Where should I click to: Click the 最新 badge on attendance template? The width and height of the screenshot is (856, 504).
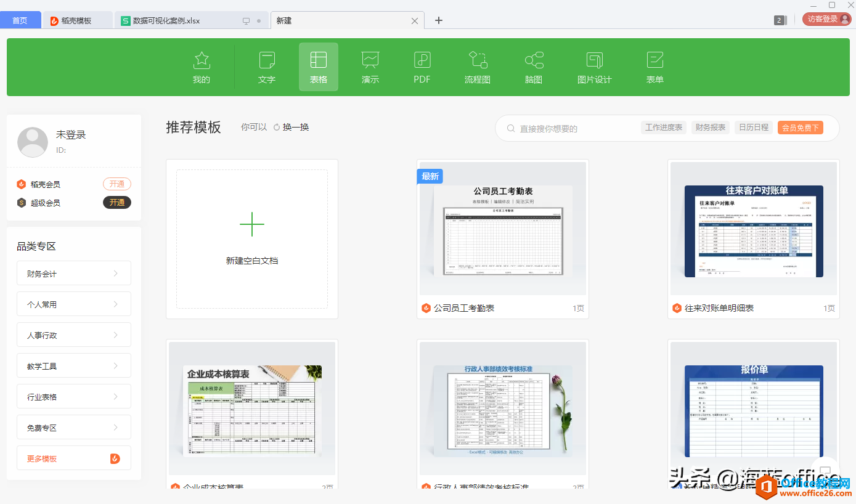(x=430, y=176)
